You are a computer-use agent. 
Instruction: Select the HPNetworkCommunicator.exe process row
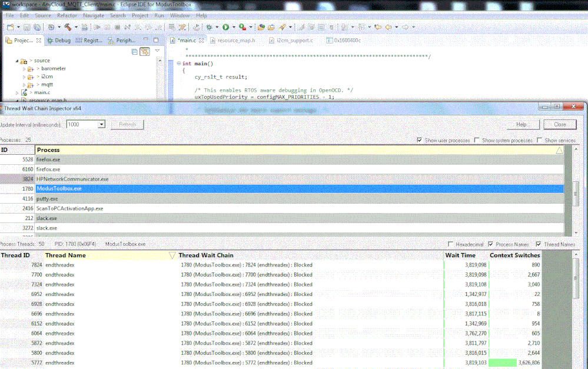pyautogui.click(x=282, y=179)
